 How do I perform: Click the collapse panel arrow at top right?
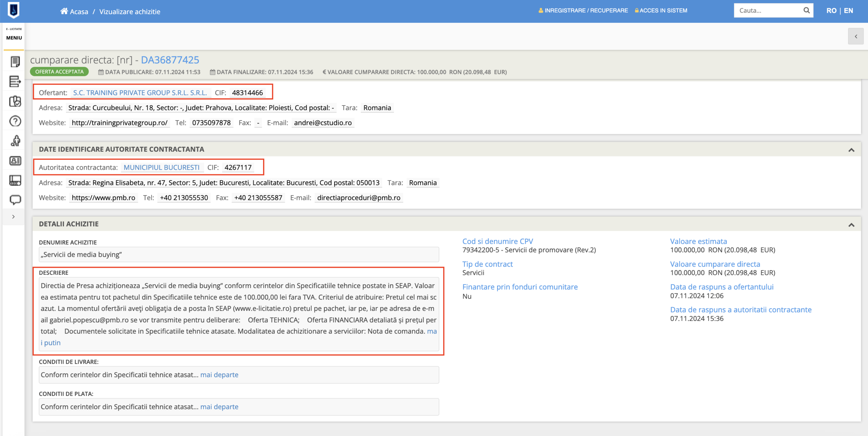click(x=856, y=36)
